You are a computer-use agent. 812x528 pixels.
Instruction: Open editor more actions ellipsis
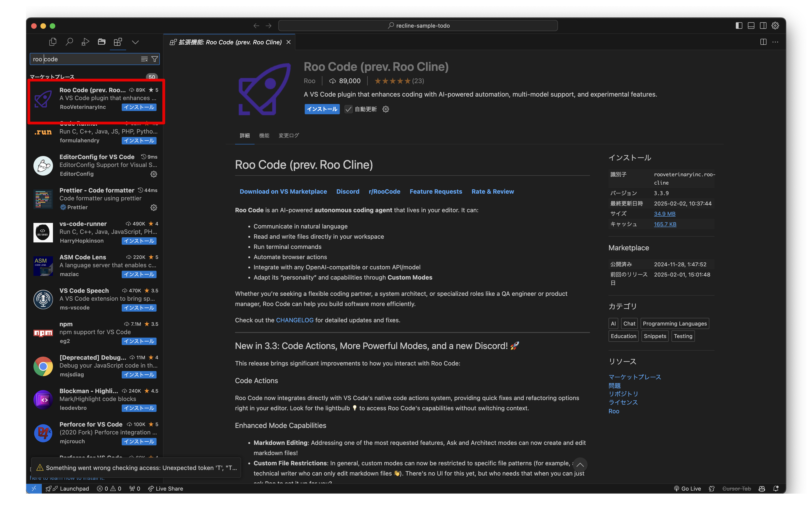pyautogui.click(x=776, y=42)
